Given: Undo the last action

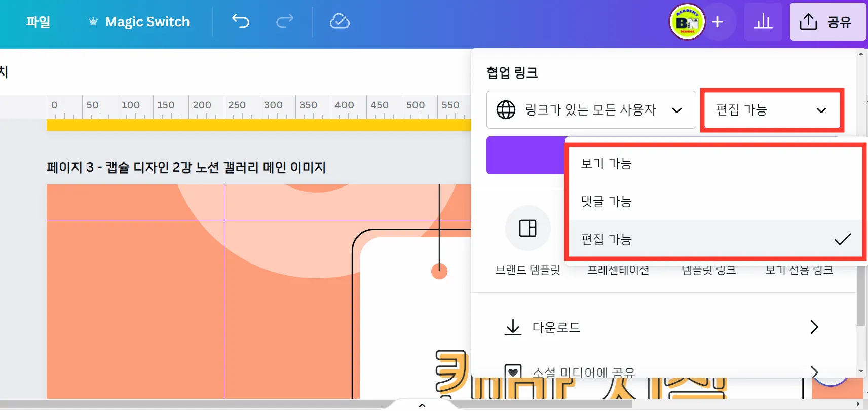Looking at the screenshot, I should point(241,21).
